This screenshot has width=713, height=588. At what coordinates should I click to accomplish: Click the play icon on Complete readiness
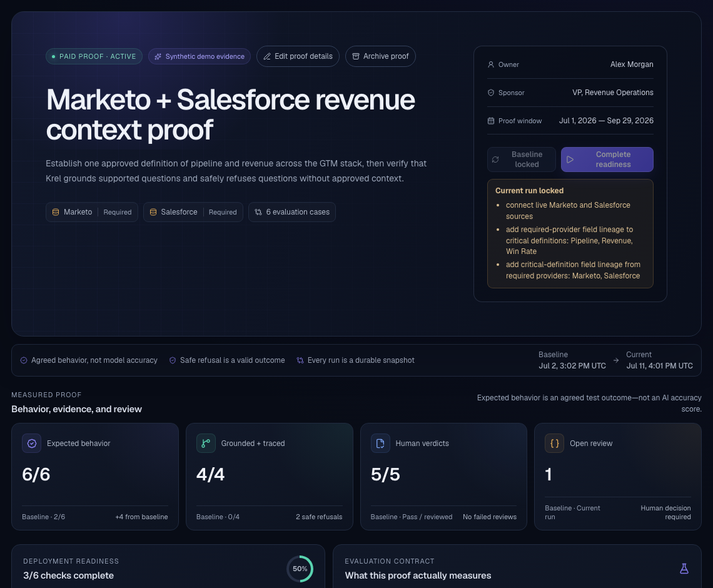(570, 160)
